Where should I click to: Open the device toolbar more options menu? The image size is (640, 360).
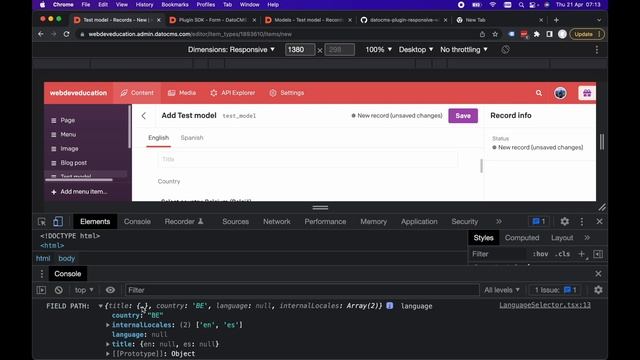[x=597, y=50]
